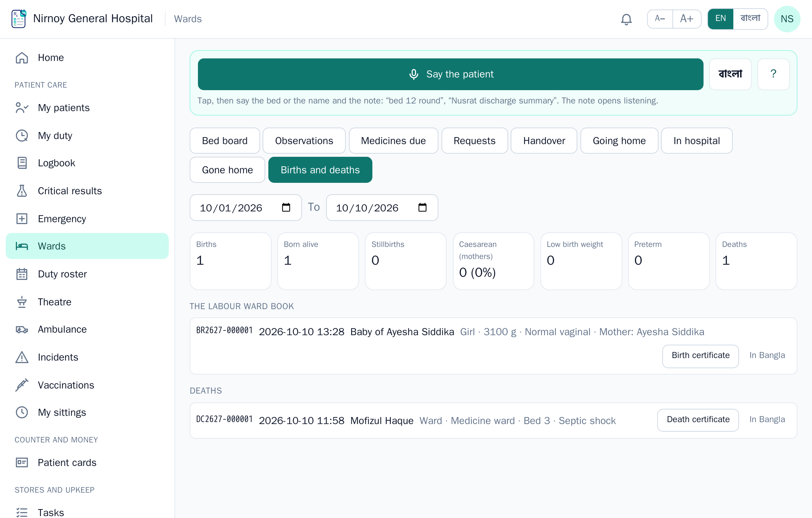The width and height of the screenshot is (812, 518).
Task: Open death certificate In Bangla link
Action: pyautogui.click(x=767, y=420)
